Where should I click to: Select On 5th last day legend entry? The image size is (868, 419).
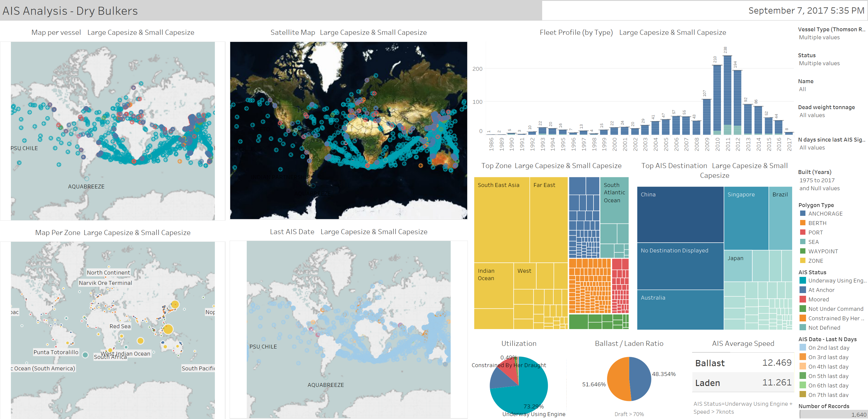click(824, 376)
